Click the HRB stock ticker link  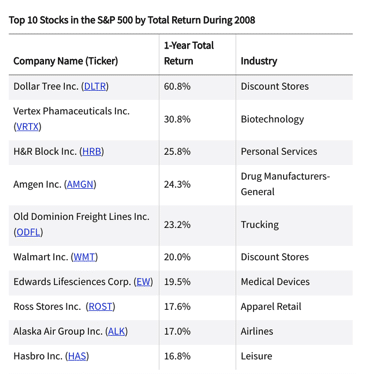click(x=92, y=152)
